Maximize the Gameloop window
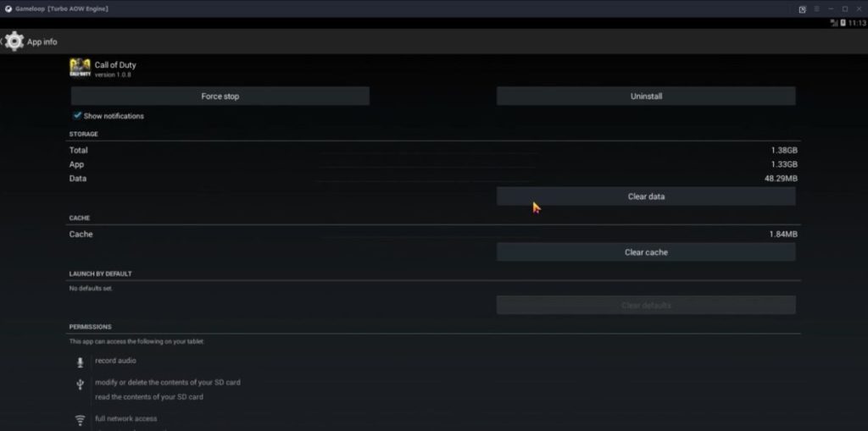Image resolution: width=868 pixels, height=431 pixels. point(845,8)
